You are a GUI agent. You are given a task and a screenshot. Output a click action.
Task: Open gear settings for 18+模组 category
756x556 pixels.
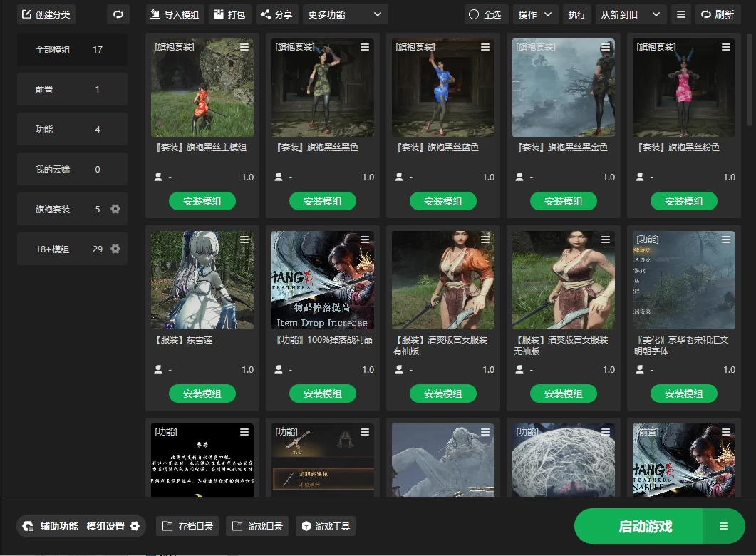pos(115,249)
